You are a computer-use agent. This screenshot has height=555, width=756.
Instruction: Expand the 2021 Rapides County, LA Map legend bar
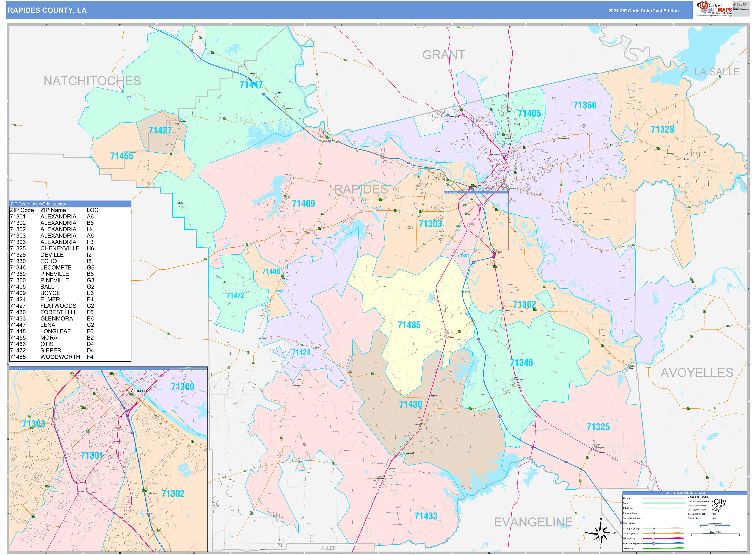(685, 493)
